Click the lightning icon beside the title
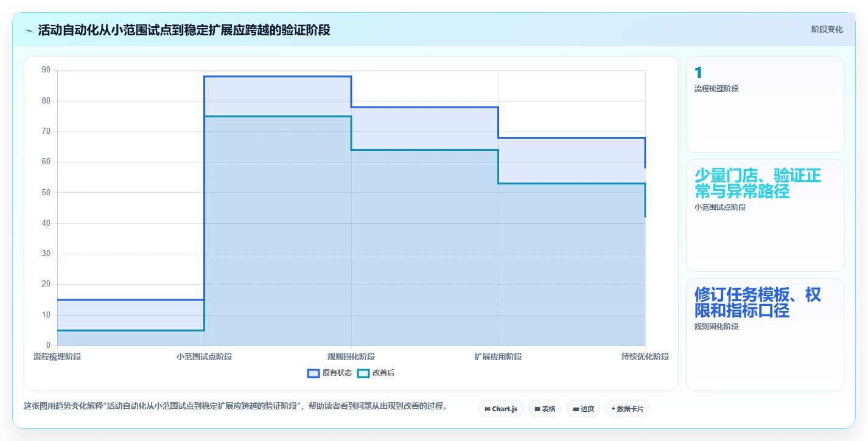868x441 pixels. [x=29, y=30]
